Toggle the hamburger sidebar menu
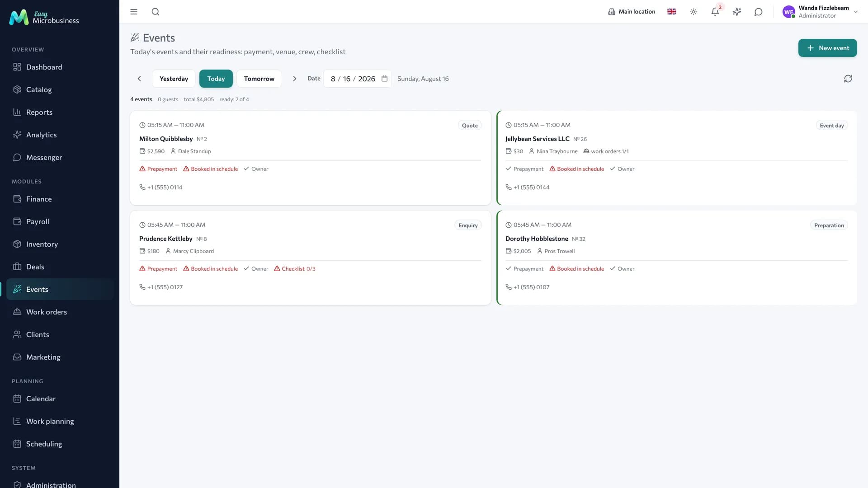The width and height of the screenshot is (868, 488). [x=134, y=12]
